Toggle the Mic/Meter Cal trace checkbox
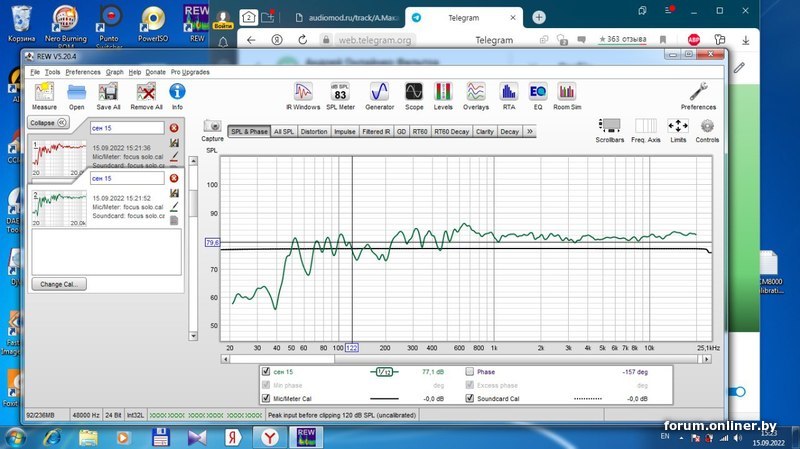 pos(265,398)
